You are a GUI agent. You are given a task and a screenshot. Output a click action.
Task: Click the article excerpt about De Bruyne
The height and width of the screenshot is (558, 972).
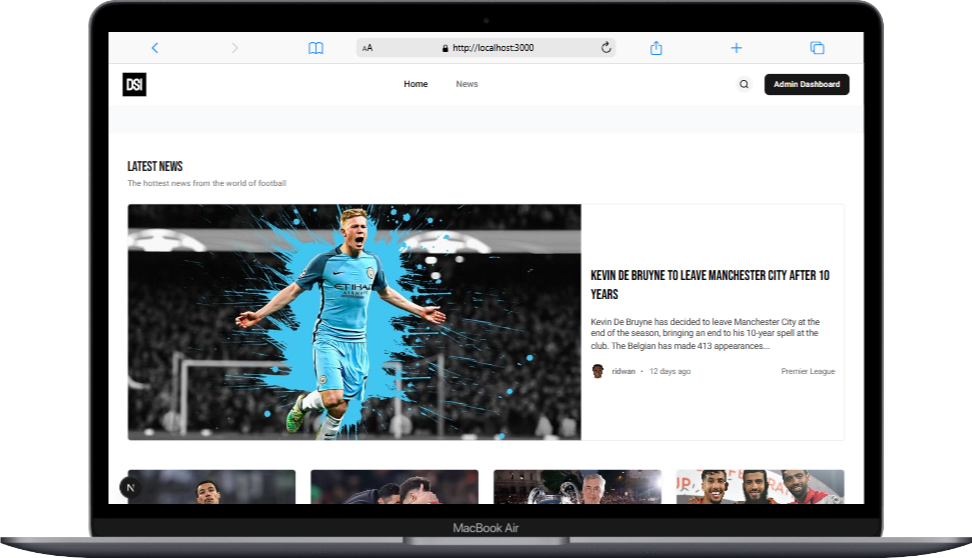coord(705,334)
